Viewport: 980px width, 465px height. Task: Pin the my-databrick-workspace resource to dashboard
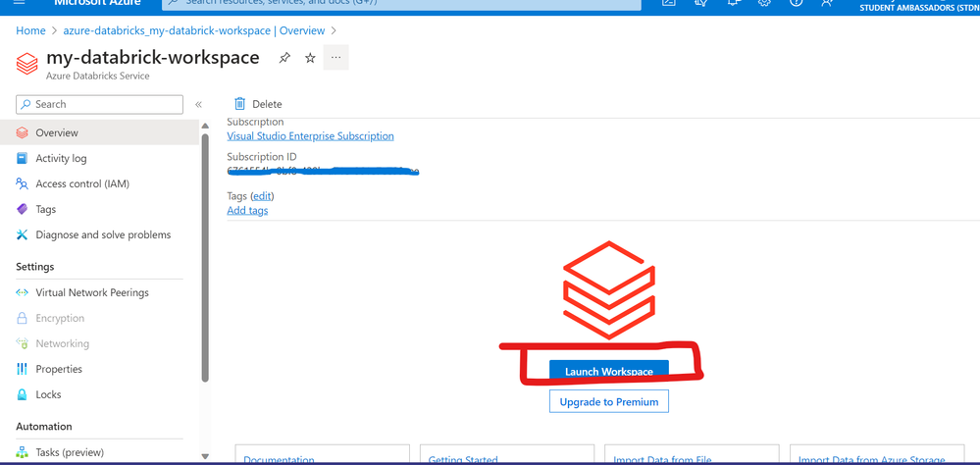[x=284, y=58]
